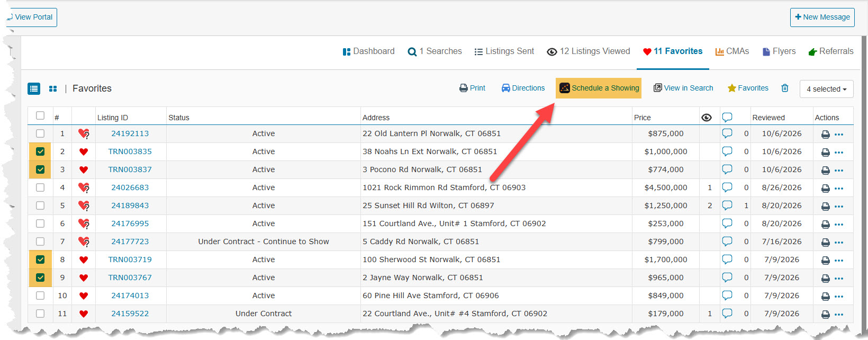Click heart icon for listing 24174013
This screenshot has height=340, width=868.
click(x=83, y=296)
